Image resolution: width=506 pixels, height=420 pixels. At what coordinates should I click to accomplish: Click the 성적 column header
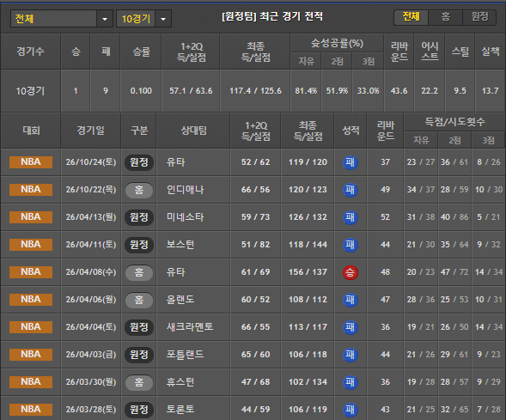click(351, 131)
